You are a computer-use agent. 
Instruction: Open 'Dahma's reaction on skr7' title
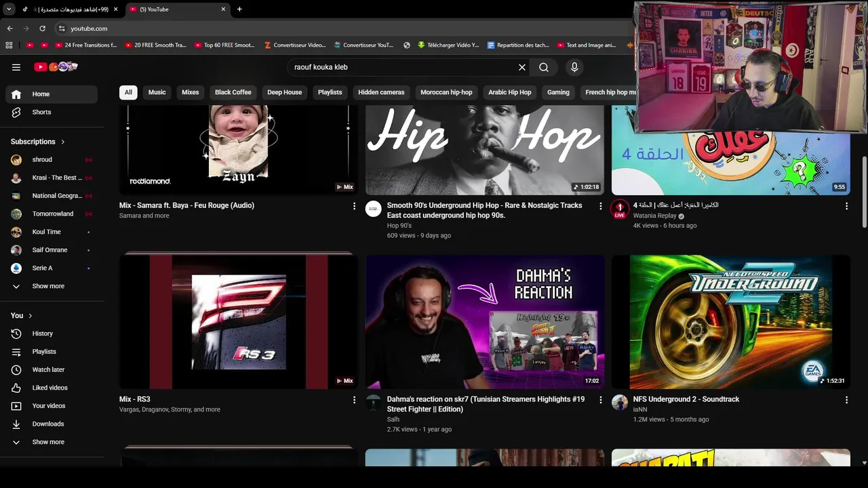pos(486,404)
